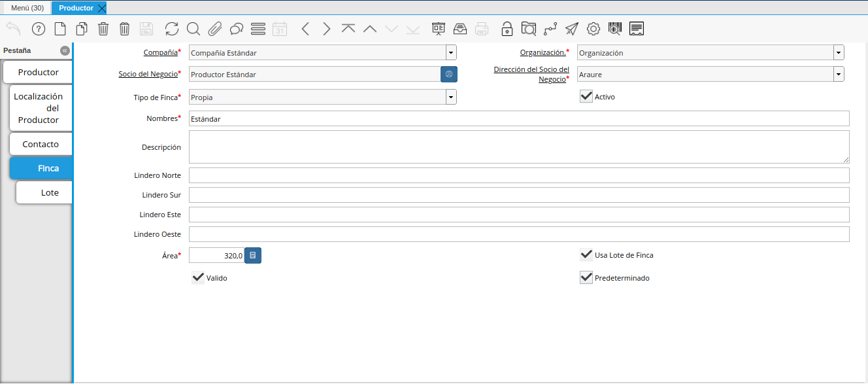Collapse the Pestaña side panel
The image size is (868, 384).
pyautogui.click(x=65, y=50)
